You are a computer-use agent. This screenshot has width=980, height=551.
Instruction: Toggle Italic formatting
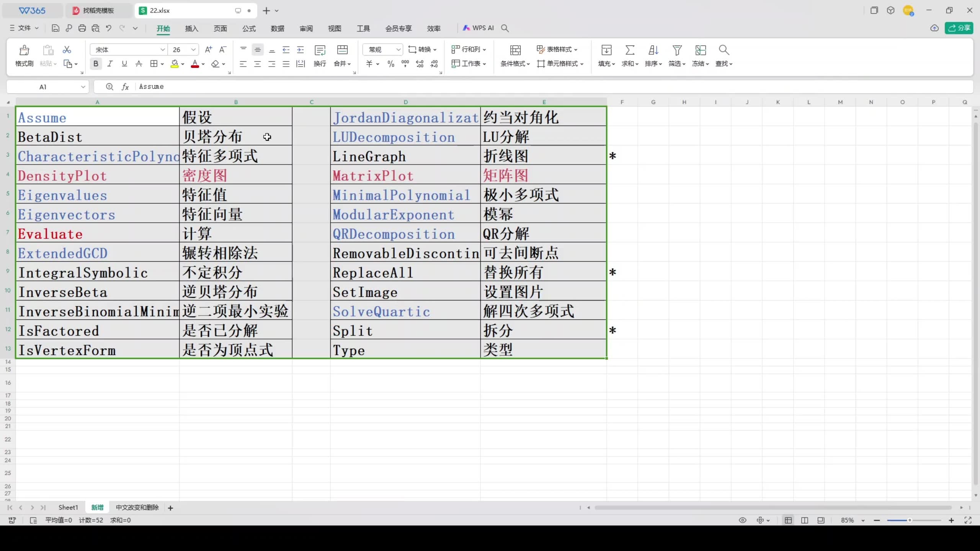pyautogui.click(x=110, y=64)
